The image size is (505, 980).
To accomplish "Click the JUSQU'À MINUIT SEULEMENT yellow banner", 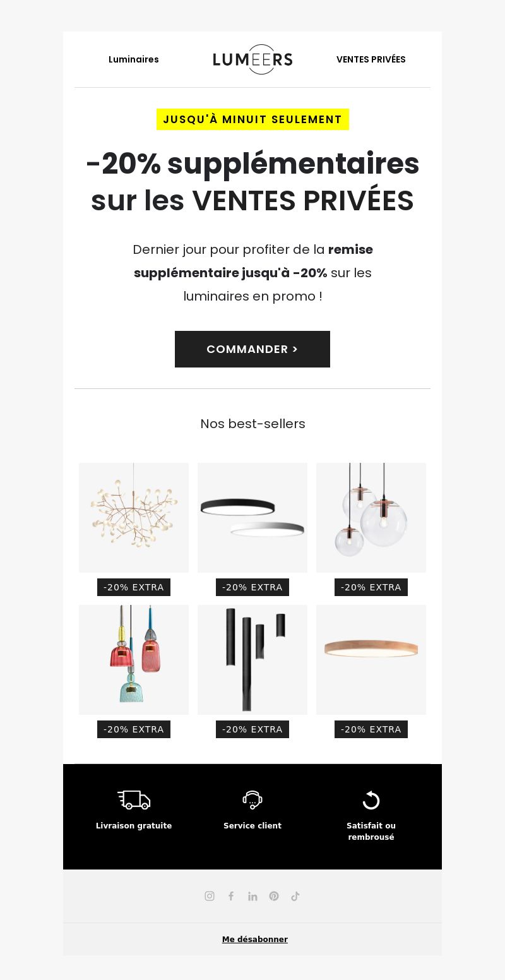I will coord(252,119).
